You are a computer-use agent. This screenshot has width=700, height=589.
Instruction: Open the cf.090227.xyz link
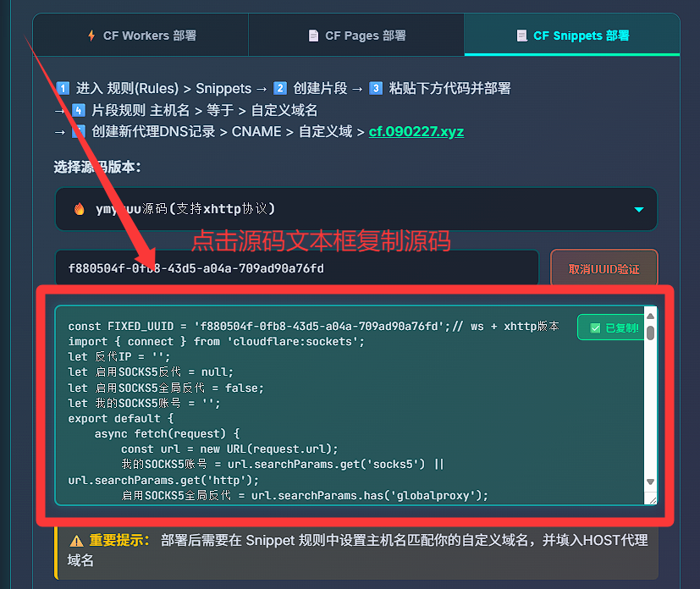416,132
